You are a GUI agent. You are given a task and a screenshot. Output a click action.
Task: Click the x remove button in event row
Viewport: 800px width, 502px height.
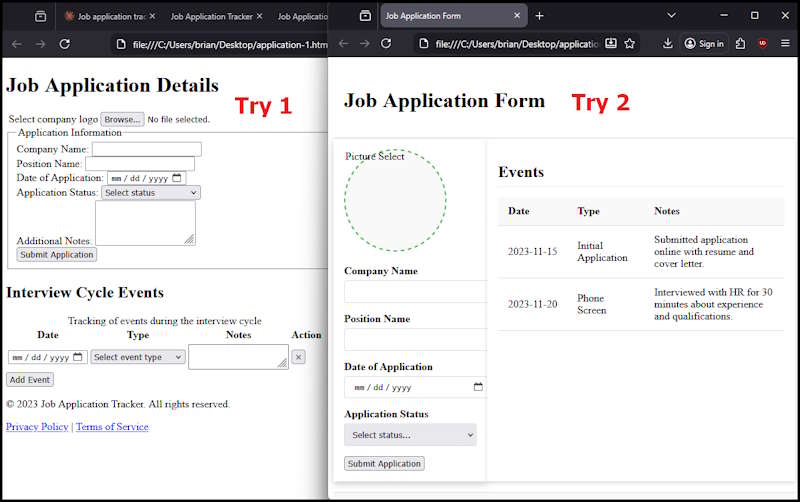coord(298,357)
